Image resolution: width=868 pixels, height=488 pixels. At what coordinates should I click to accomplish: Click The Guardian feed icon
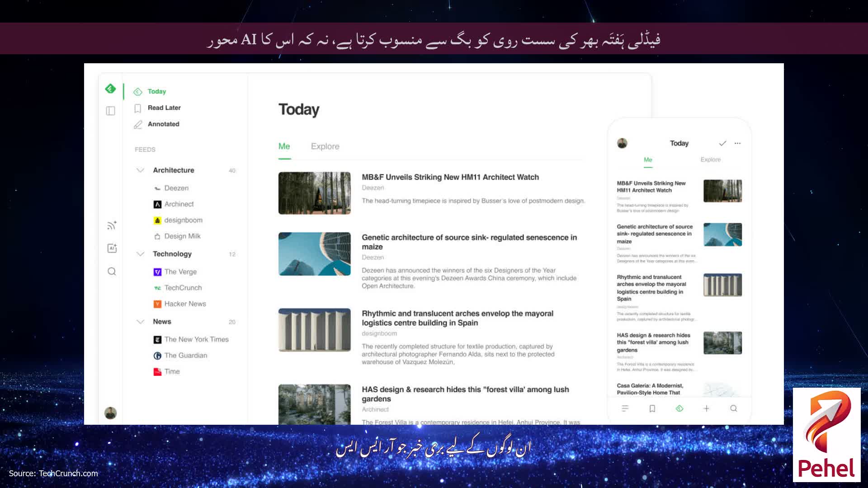coord(157,356)
